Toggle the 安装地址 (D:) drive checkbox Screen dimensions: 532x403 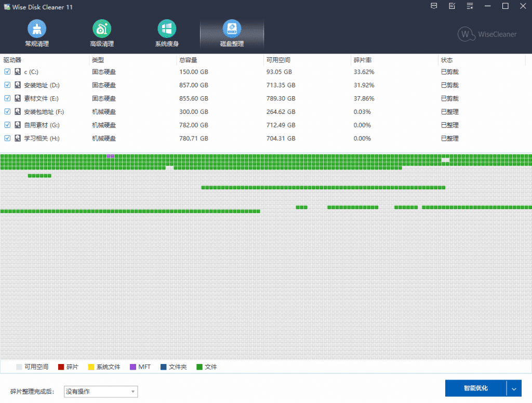[x=7, y=85]
